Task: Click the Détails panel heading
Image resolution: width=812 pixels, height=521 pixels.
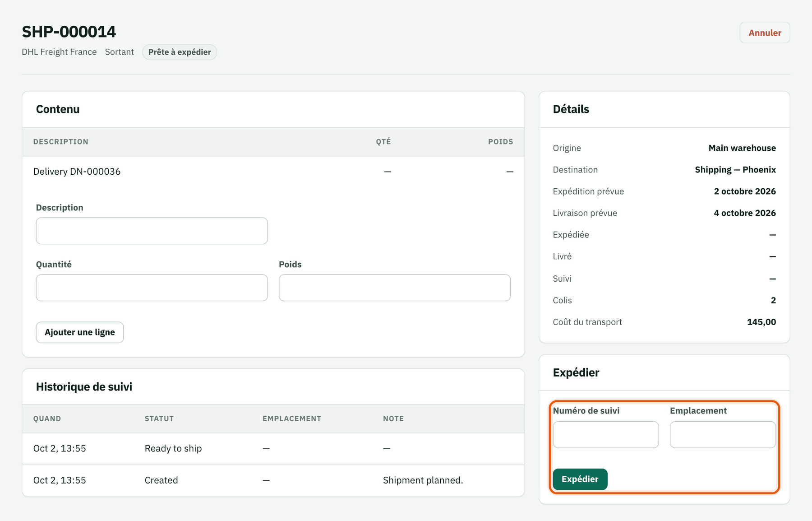Action: [571, 109]
